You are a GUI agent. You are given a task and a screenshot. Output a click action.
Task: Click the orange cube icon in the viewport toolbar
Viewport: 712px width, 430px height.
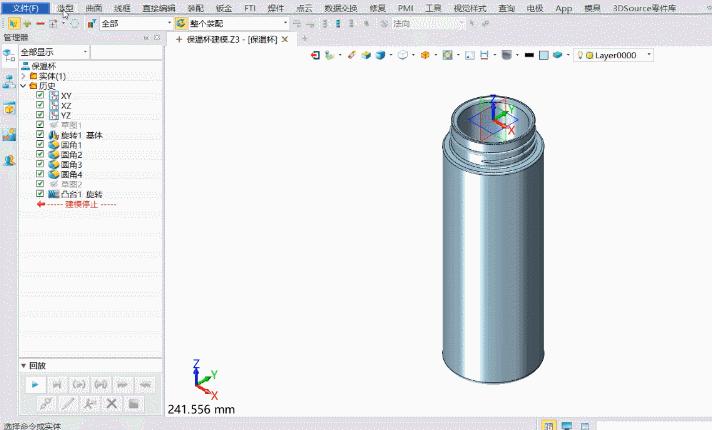[425, 55]
